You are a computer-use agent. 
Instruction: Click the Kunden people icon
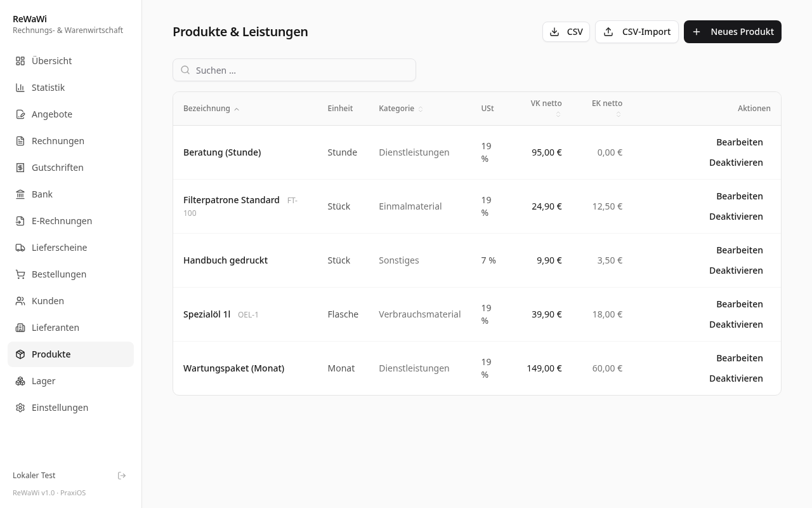click(x=20, y=301)
